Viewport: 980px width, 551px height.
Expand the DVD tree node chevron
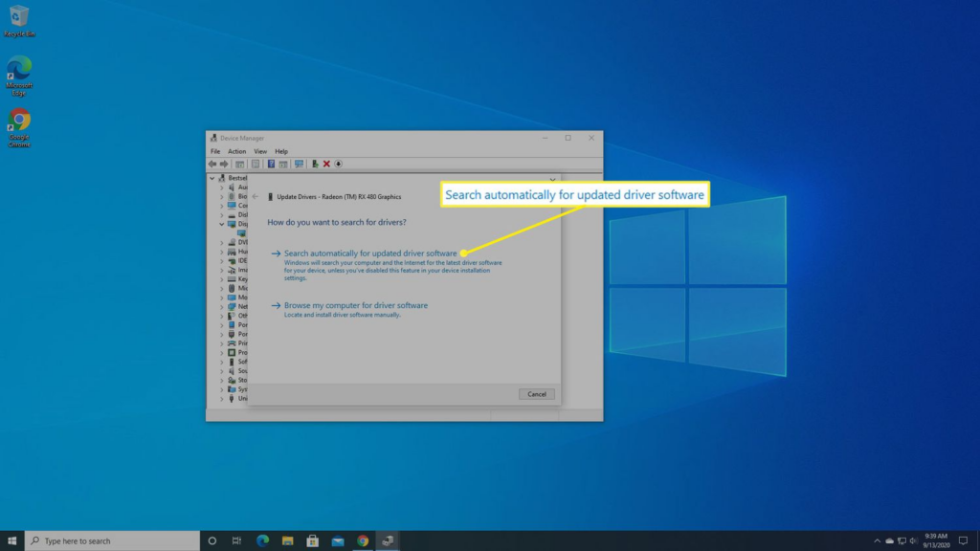click(221, 242)
